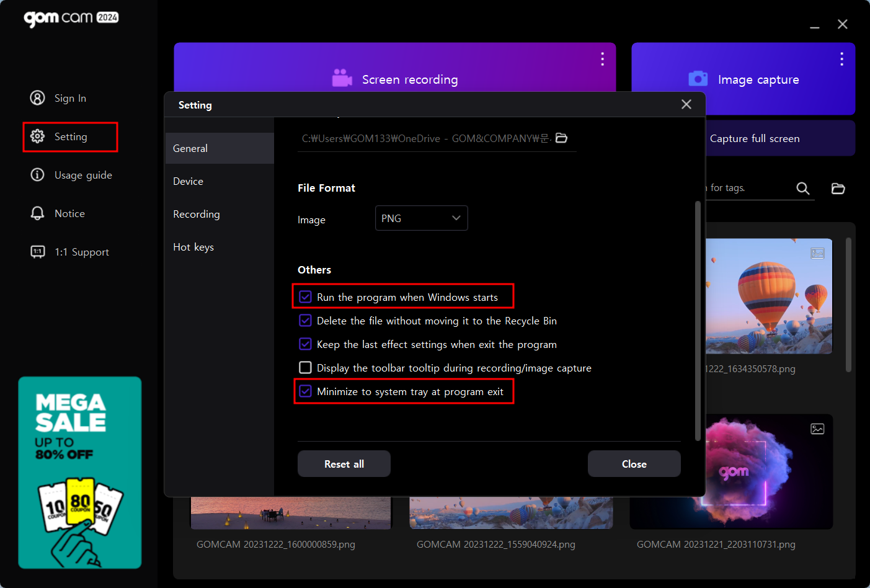Click the search magnifier icon
Screen dimensions: 870x588
[x=802, y=189]
